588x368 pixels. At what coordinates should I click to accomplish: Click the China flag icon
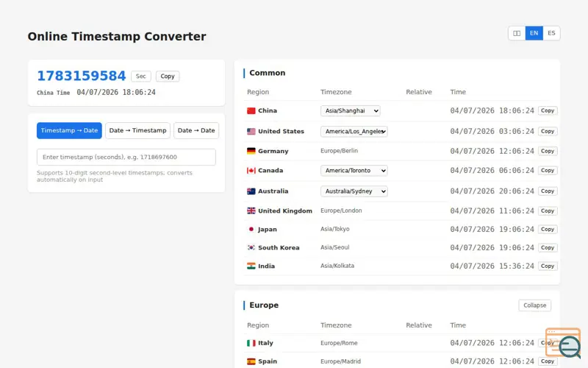coord(251,111)
